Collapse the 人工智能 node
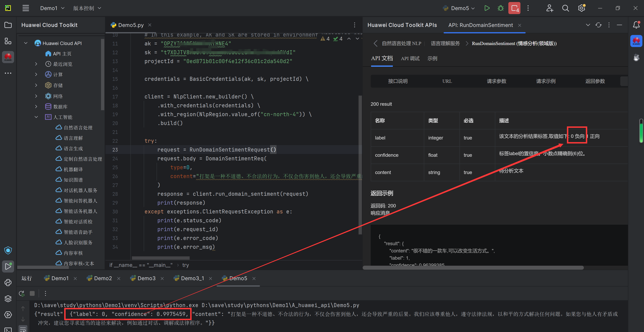The image size is (644, 332). (x=36, y=117)
